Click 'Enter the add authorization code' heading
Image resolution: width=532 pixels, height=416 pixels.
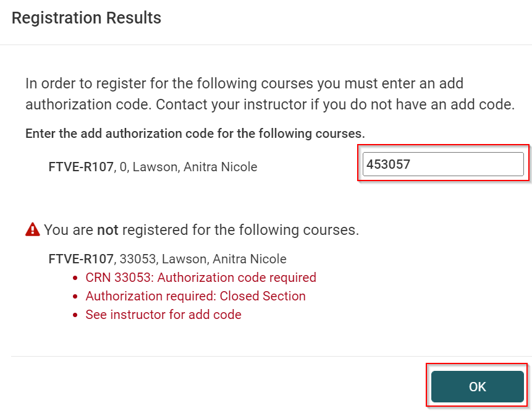pyautogui.click(x=195, y=134)
